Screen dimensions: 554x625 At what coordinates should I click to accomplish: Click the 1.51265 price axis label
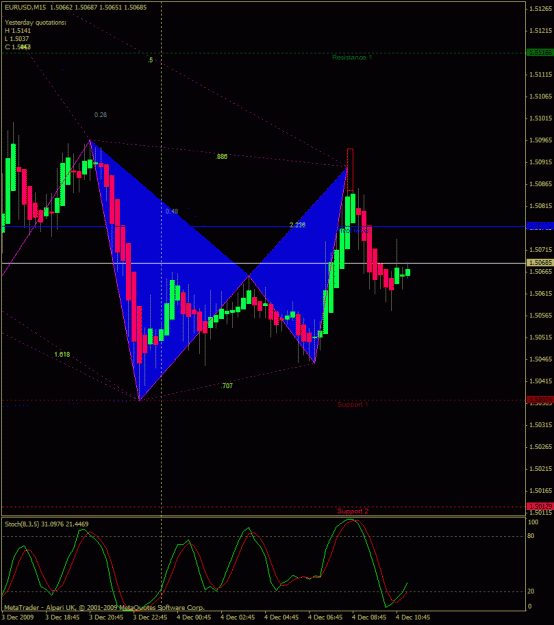pyautogui.click(x=541, y=9)
